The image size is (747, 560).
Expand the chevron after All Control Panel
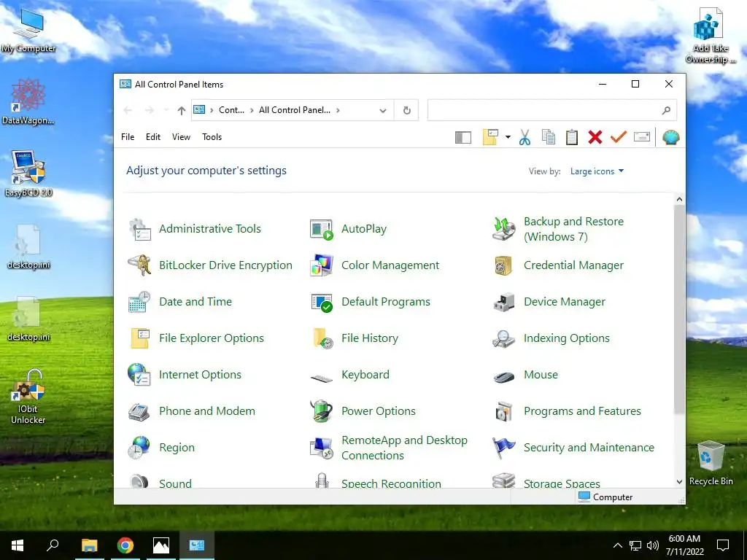338,111
